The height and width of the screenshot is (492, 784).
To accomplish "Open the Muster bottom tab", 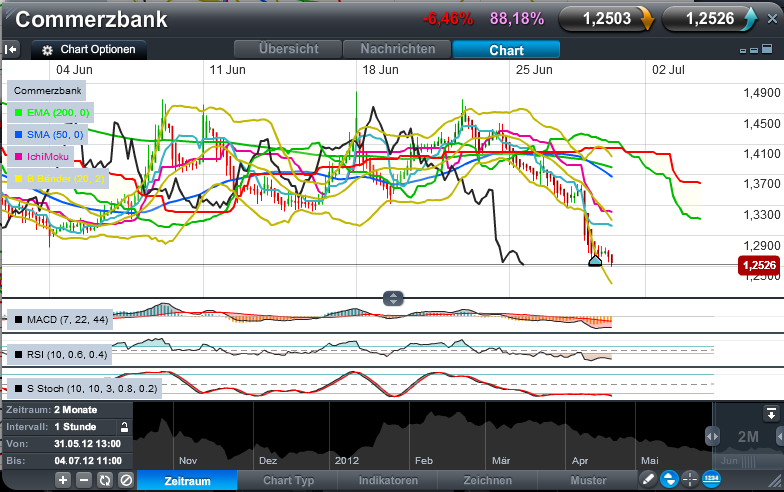I will (588, 480).
